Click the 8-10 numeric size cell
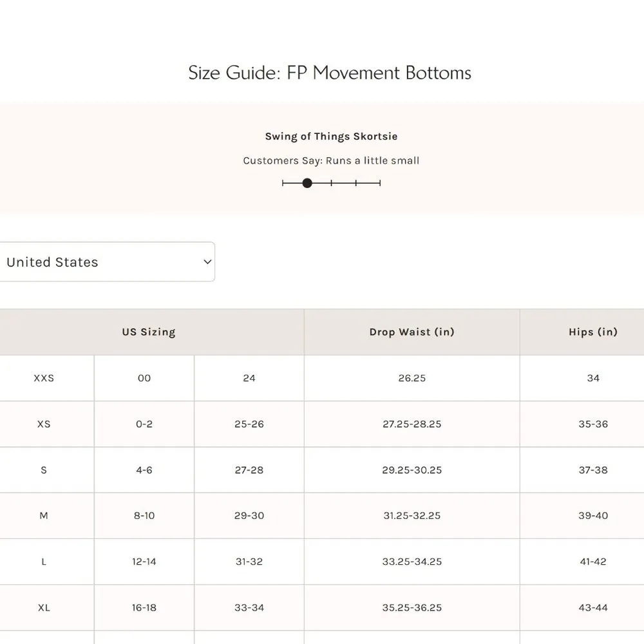Image resolution: width=644 pixels, height=644 pixels. pyautogui.click(x=144, y=516)
